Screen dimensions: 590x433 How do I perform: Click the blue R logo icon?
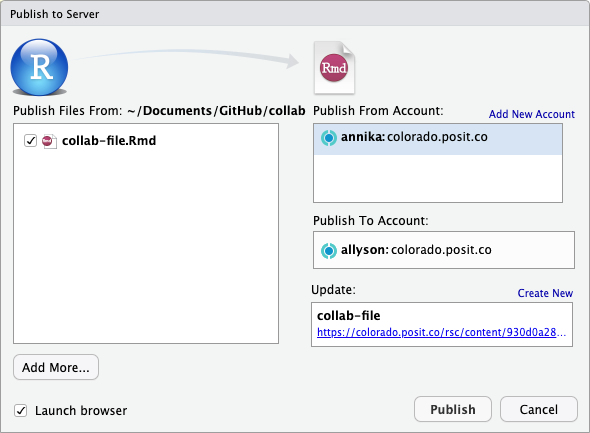[x=40, y=67]
